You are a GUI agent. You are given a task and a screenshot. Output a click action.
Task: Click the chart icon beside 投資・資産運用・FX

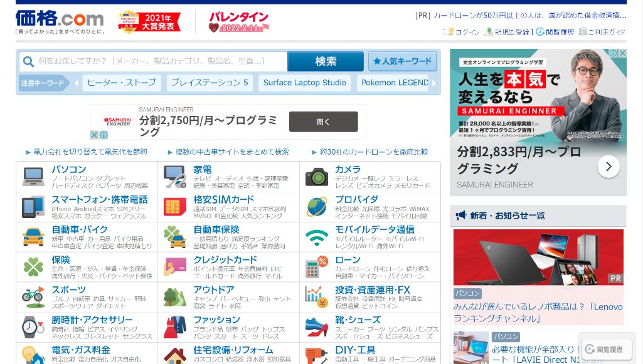[x=317, y=297]
